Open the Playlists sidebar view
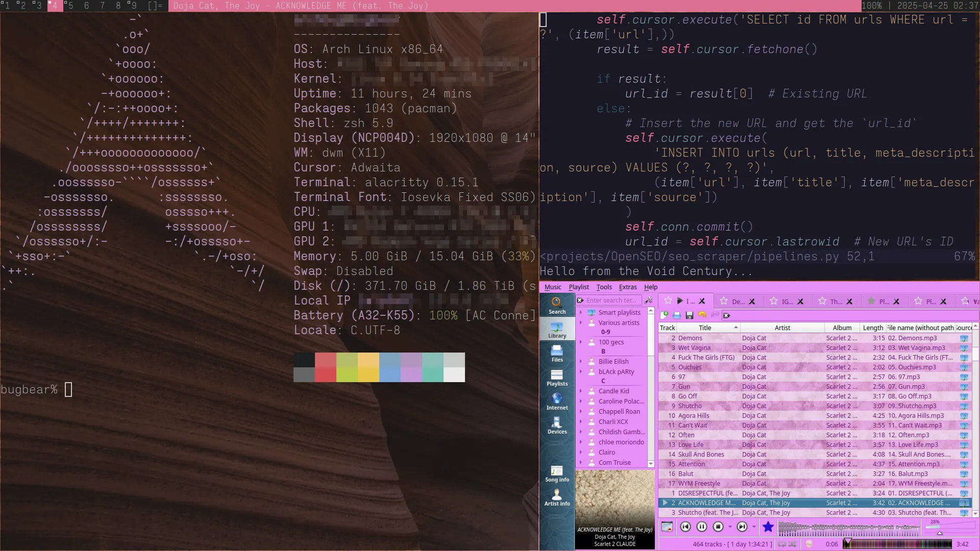Image resolution: width=980 pixels, height=551 pixels. 557,377
